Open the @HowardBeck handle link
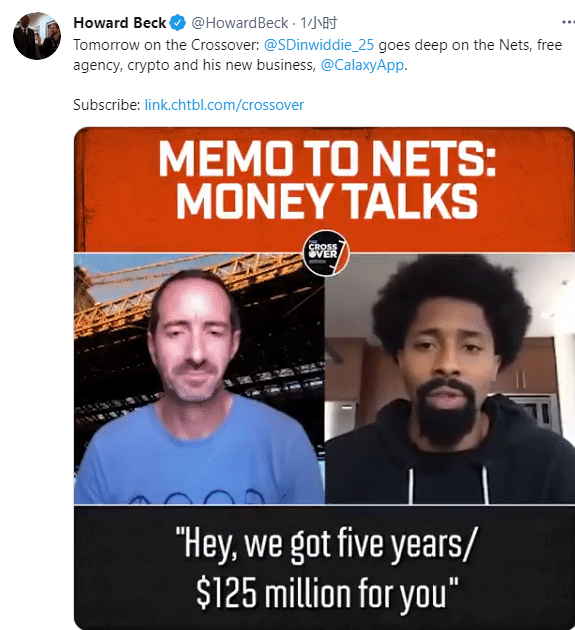Viewport: 575px width, 630px height. 239,23
